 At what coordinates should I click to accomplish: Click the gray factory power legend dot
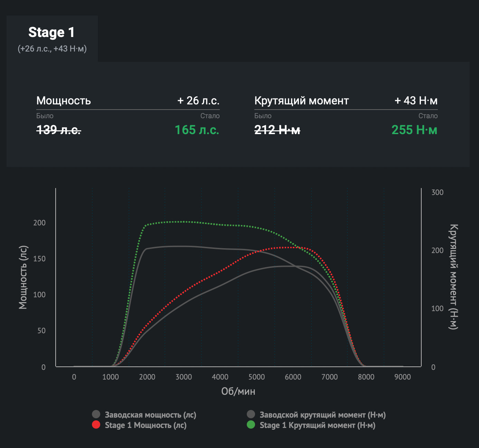(96, 414)
